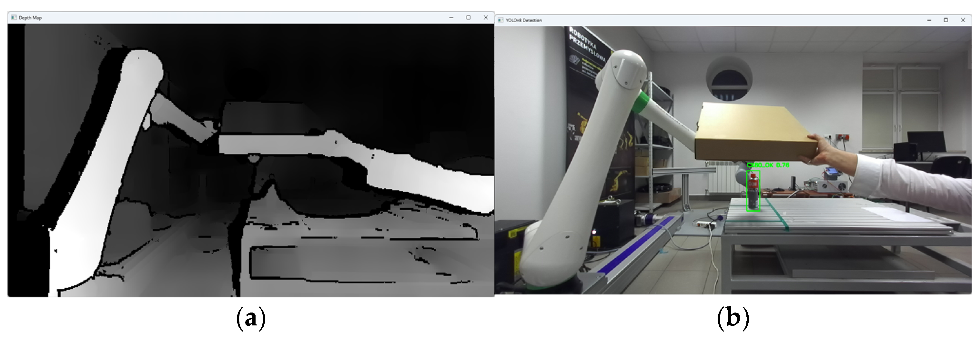Minimize the Depth Map window

(x=451, y=17)
